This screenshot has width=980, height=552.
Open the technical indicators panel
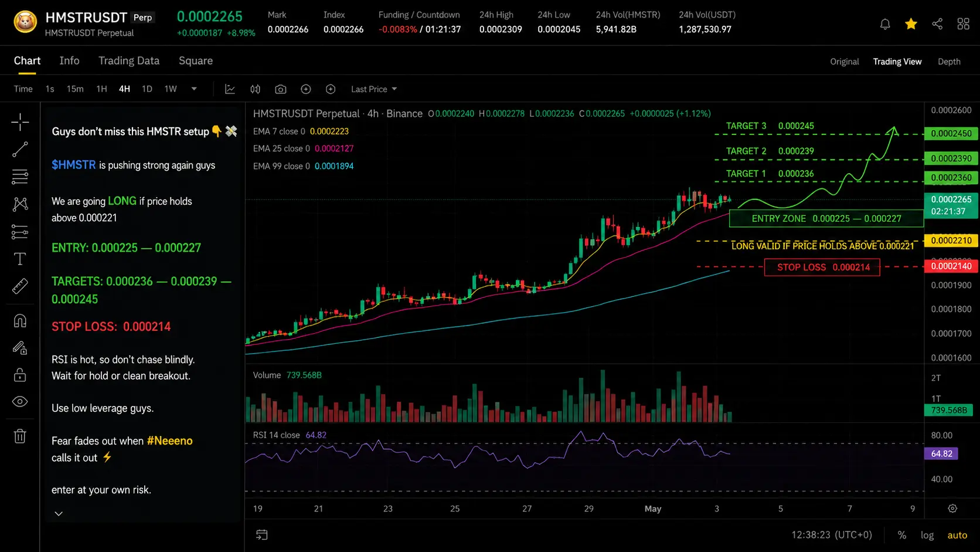pos(230,89)
